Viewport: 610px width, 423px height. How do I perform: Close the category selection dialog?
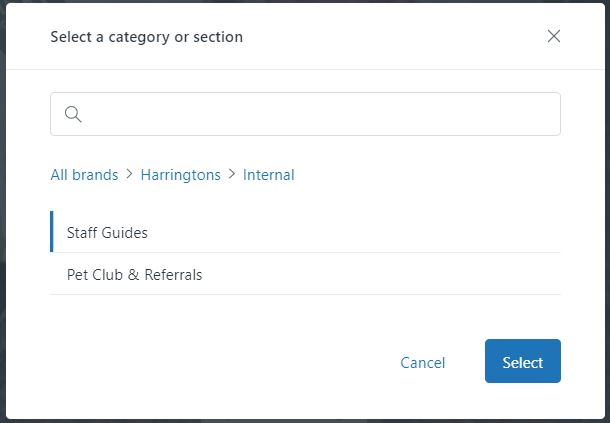click(x=554, y=37)
